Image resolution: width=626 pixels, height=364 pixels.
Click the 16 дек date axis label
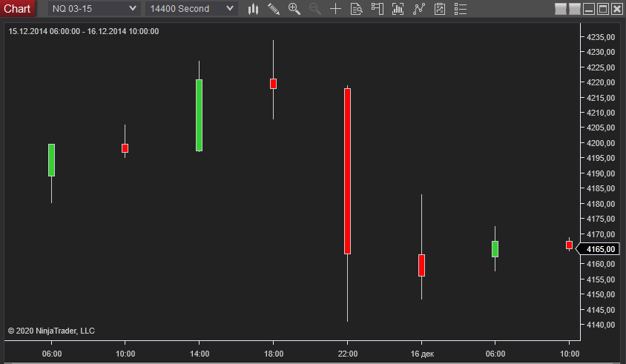pyautogui.click(x=422, y=354)
